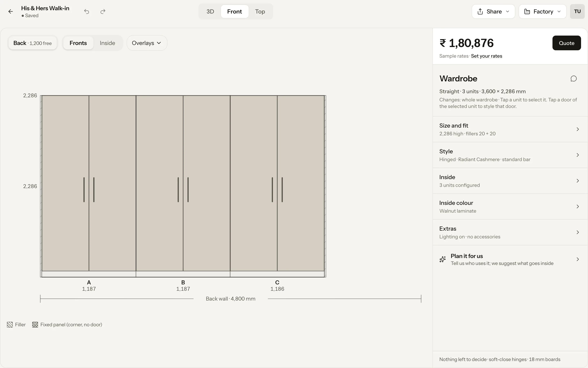Open the Factory dropdown menu
The image size is (588, 368).
tap(542, 11)
